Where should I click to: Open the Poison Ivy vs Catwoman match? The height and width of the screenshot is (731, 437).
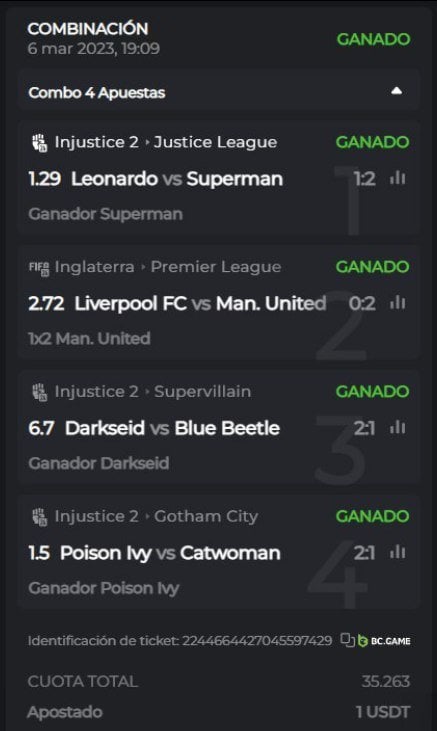170,553
